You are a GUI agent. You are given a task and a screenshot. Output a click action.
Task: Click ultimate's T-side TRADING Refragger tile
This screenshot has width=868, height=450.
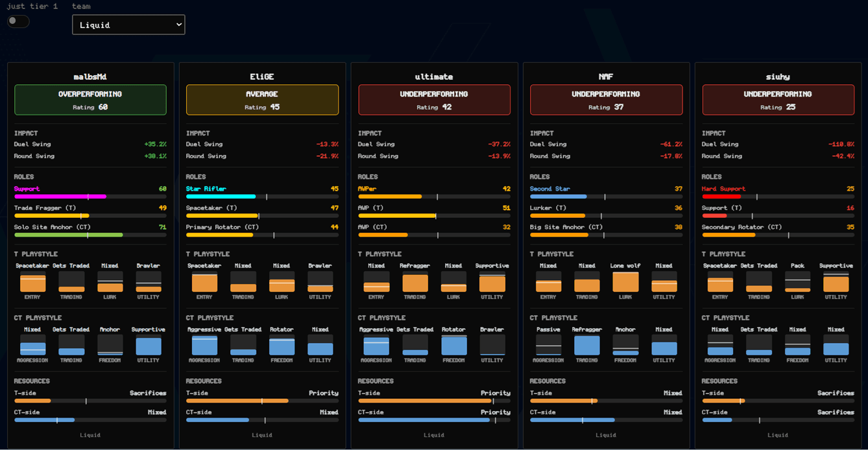[x=415, y=281]
